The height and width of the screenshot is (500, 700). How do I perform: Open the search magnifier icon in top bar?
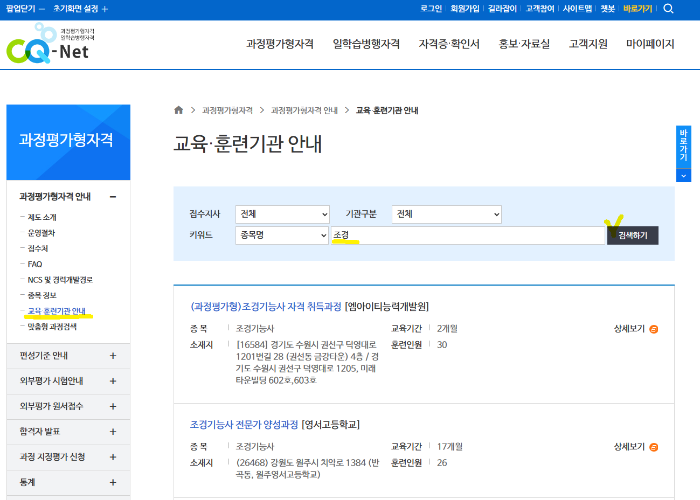pyautogui.click(x=668, y=8)
